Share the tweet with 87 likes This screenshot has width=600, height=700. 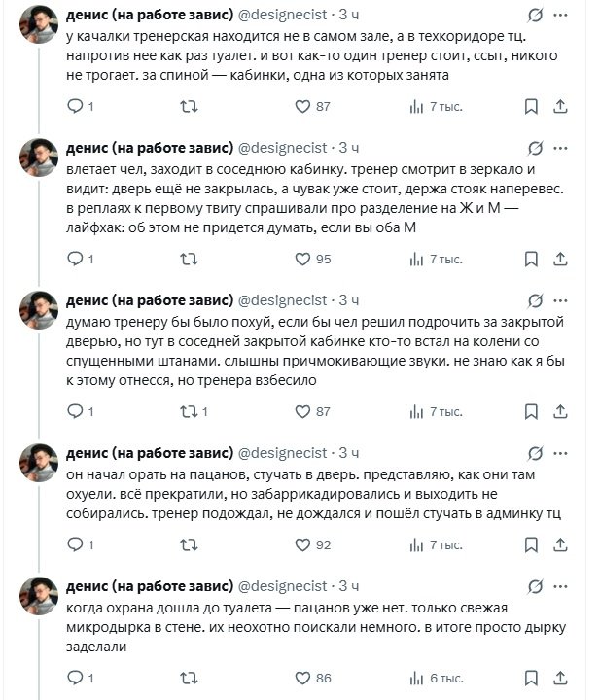[x=560, y=106]
